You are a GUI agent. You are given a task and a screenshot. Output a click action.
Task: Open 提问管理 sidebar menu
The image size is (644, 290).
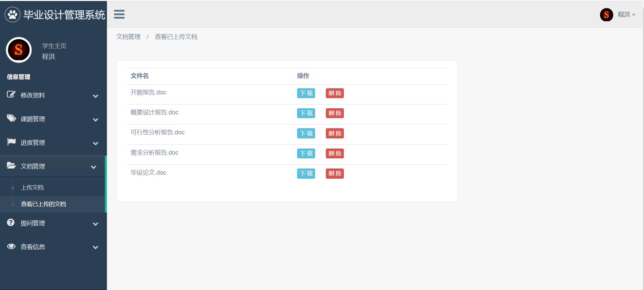[x=53, y=223]
